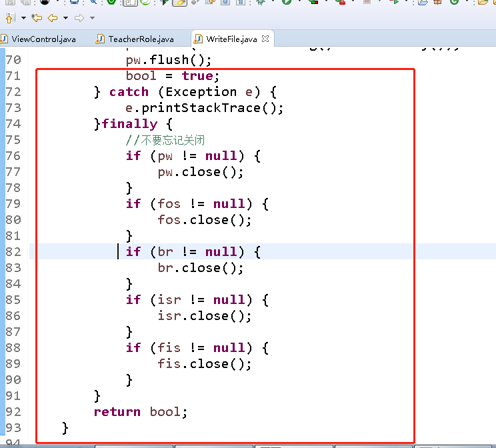Click the isr.close(); call
This screenshot has width=496, height=448.
click(205, 316)
